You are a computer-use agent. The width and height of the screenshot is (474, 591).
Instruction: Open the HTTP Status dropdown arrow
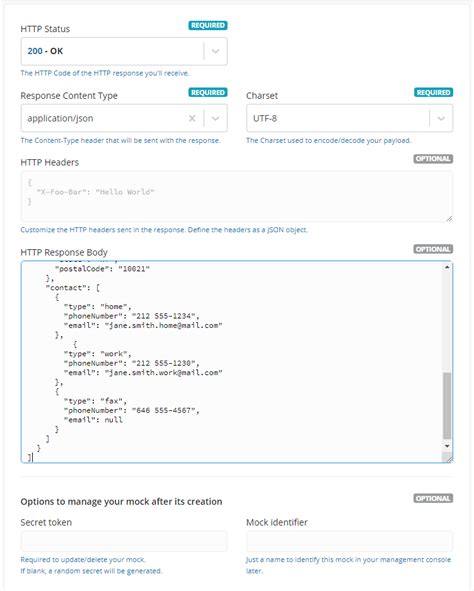click(216, 51)
